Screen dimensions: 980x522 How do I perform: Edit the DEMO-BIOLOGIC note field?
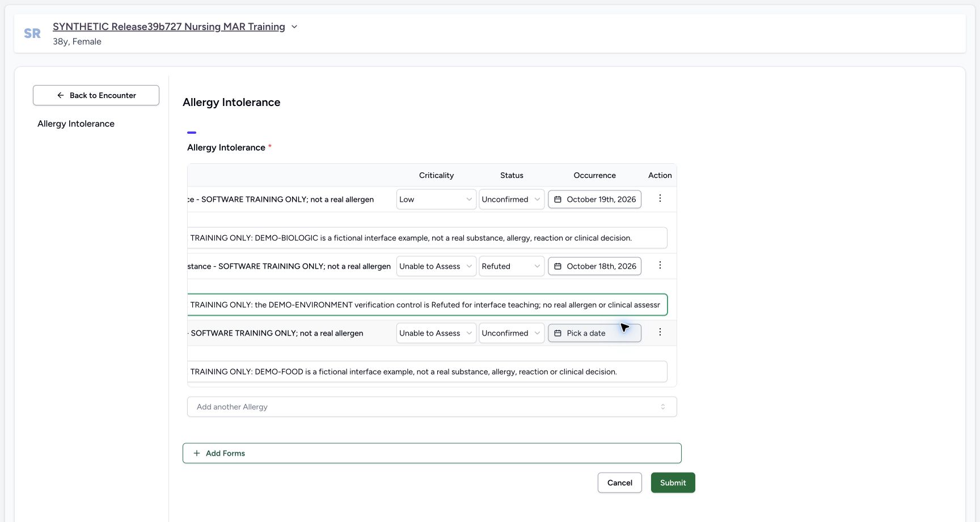[427, 238]
